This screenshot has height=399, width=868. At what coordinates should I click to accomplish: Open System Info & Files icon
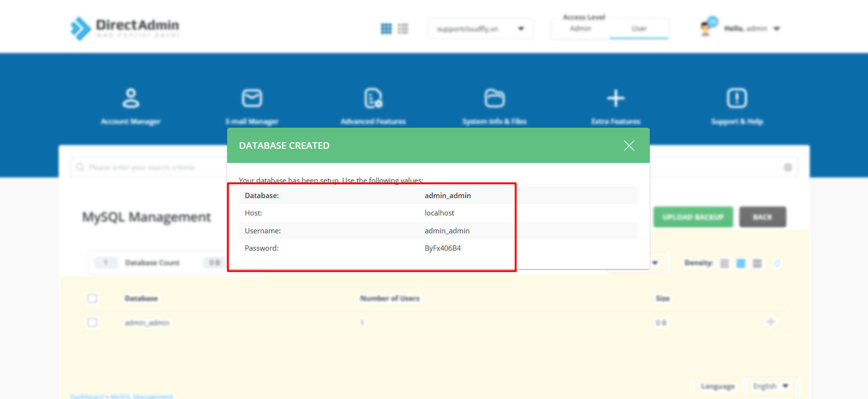[x=494, y=99]
